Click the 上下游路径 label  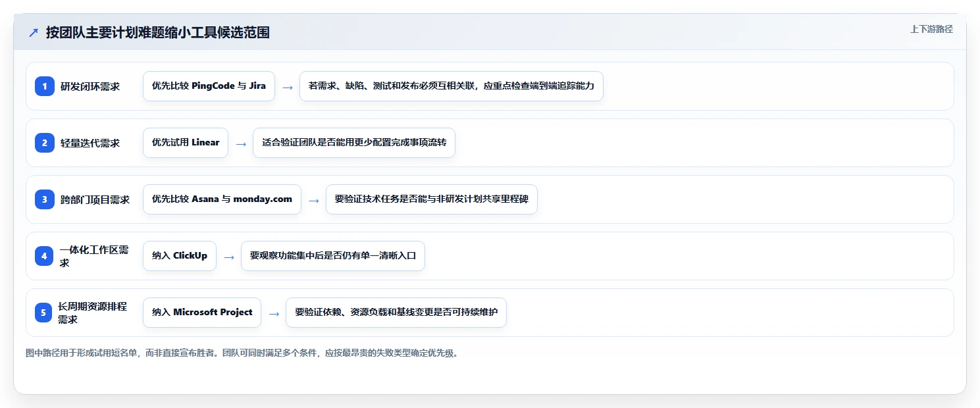(931, 29)
